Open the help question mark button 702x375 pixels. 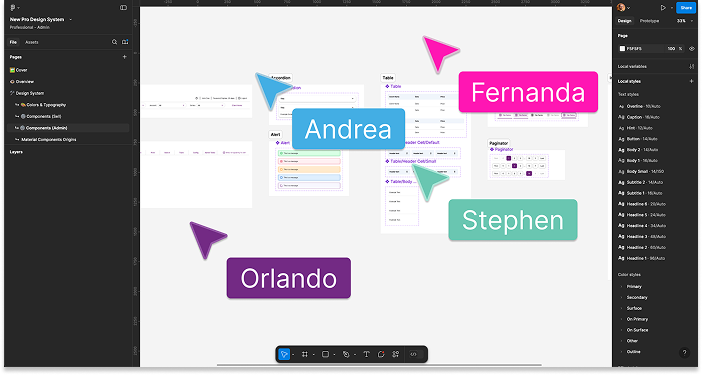pyautogui.click(x=684, y=353)
